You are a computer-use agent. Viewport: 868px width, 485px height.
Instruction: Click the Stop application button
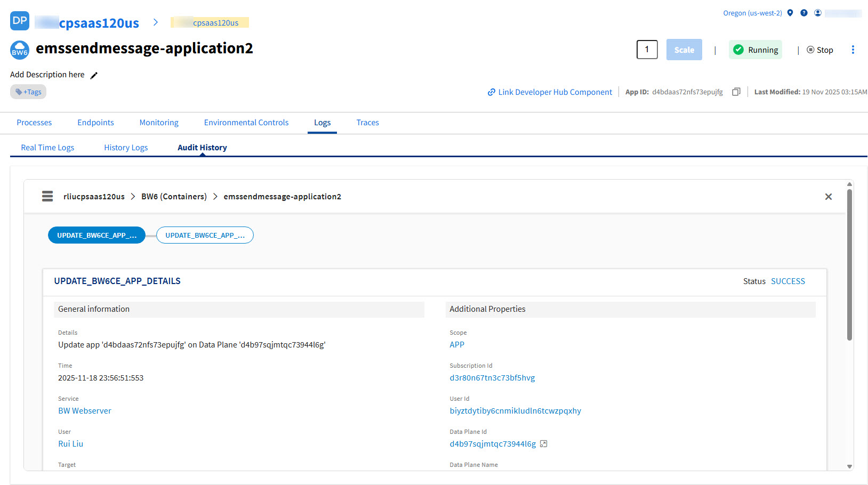pos(820,50)
